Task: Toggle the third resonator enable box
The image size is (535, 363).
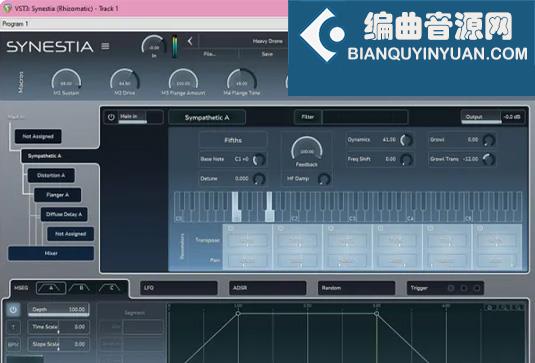Action: [x=331, y=228]
